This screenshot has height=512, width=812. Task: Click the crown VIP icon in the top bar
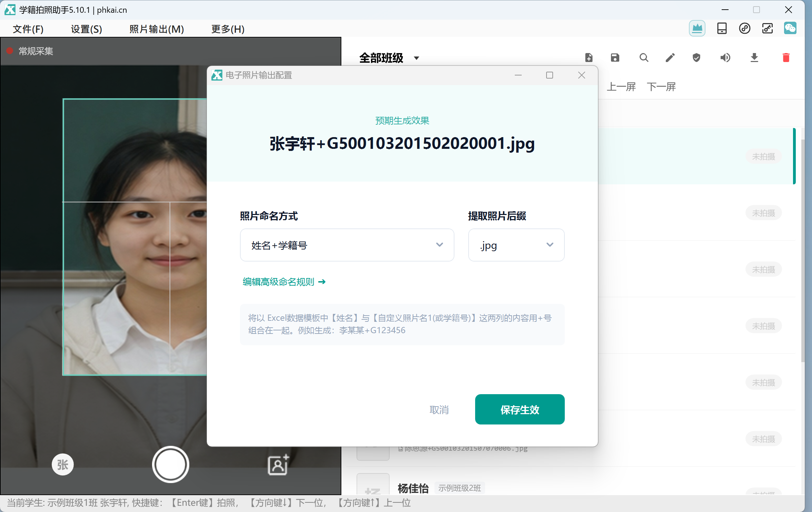(697, 28)
